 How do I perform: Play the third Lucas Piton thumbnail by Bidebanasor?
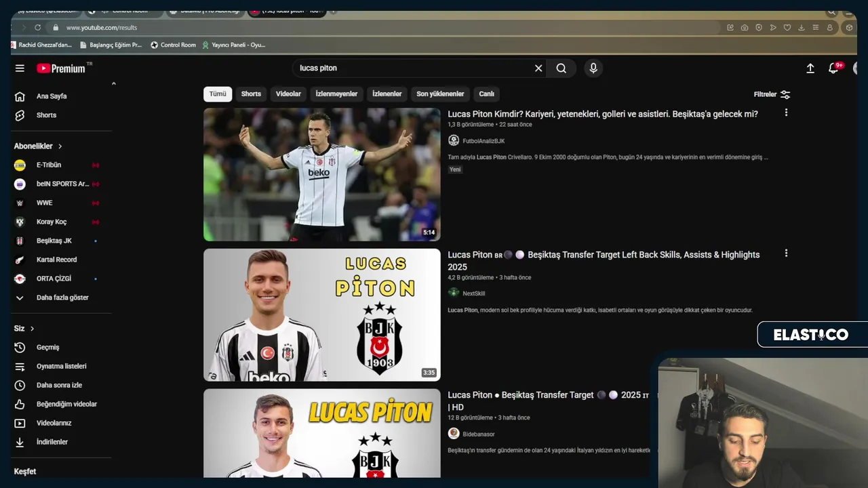click(x=322, y=433)
